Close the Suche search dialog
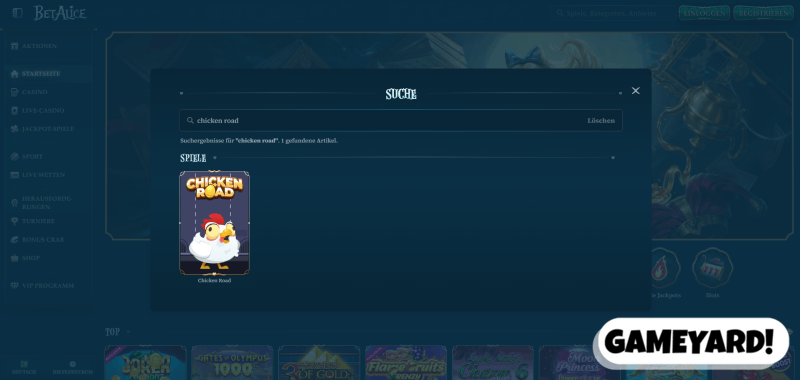This screenshot has height=380, width=800. pyautogui.click(x=635, y=91)
